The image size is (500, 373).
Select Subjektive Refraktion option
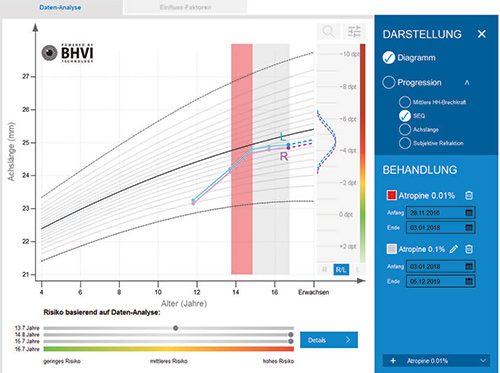click(405, 143)
